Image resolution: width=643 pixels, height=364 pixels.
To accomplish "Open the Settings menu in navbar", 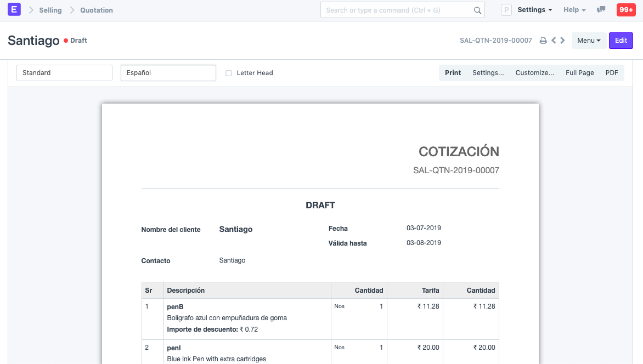I will pyautogui.click(x=534, y=10).
